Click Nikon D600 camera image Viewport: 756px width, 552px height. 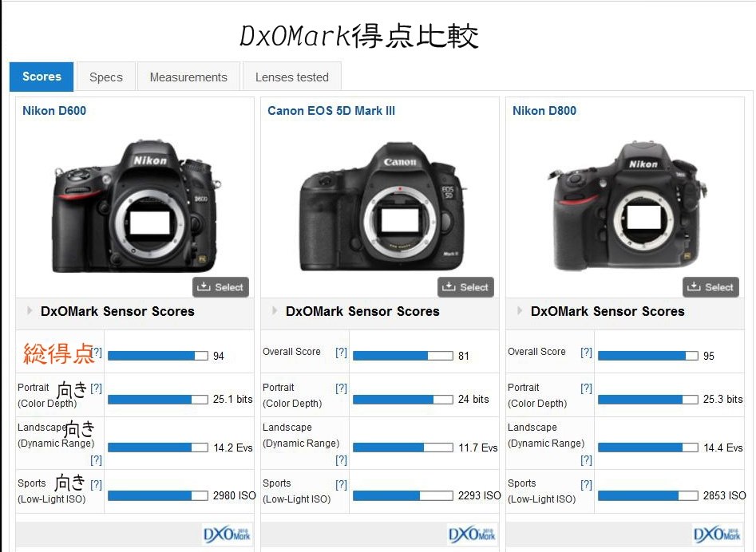pos(136,206)
